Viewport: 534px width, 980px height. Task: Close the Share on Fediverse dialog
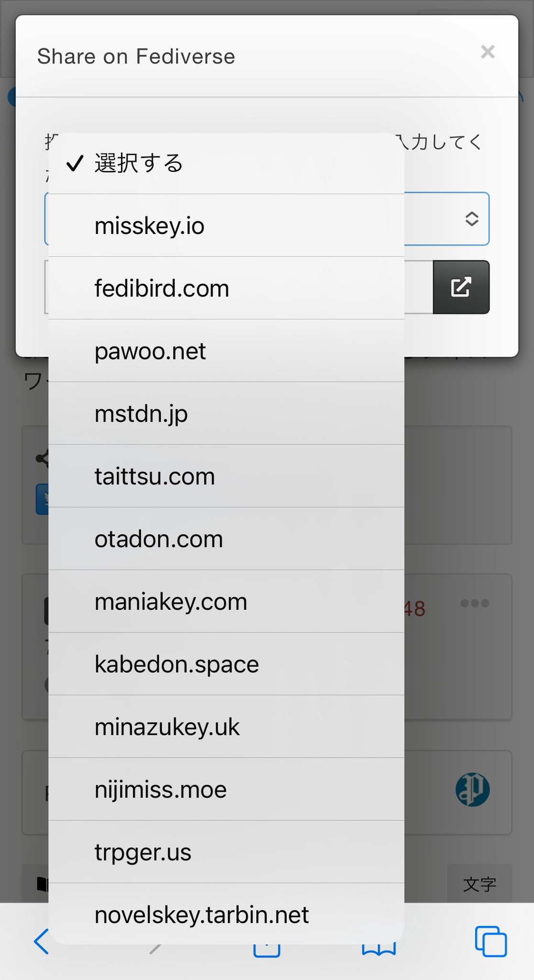pyautogui.click(x=488, y=52)
